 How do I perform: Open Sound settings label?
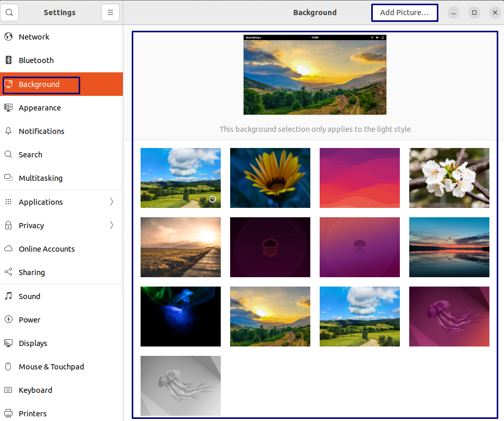coord(29,296)
